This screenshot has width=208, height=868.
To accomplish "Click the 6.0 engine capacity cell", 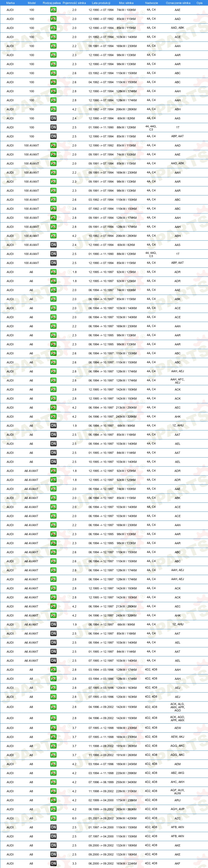I will coord(74,819).
